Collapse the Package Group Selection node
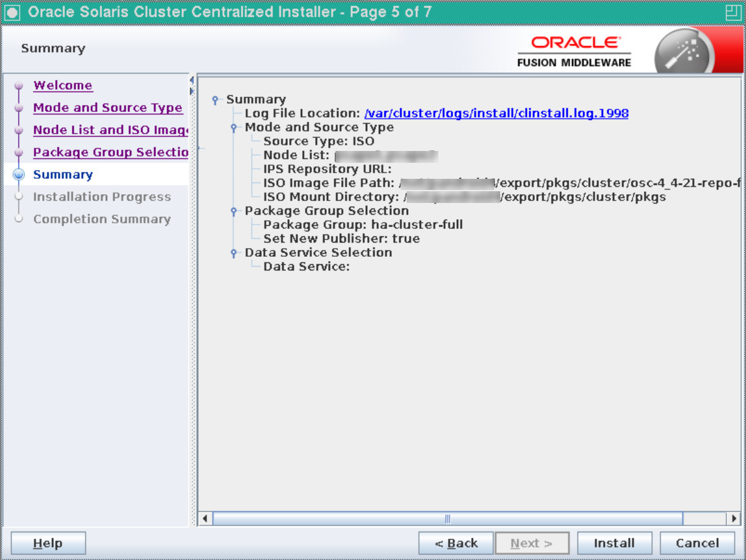The width and height of the screenshot is (746, 560). pyautogui.click(x=235, y=211)
